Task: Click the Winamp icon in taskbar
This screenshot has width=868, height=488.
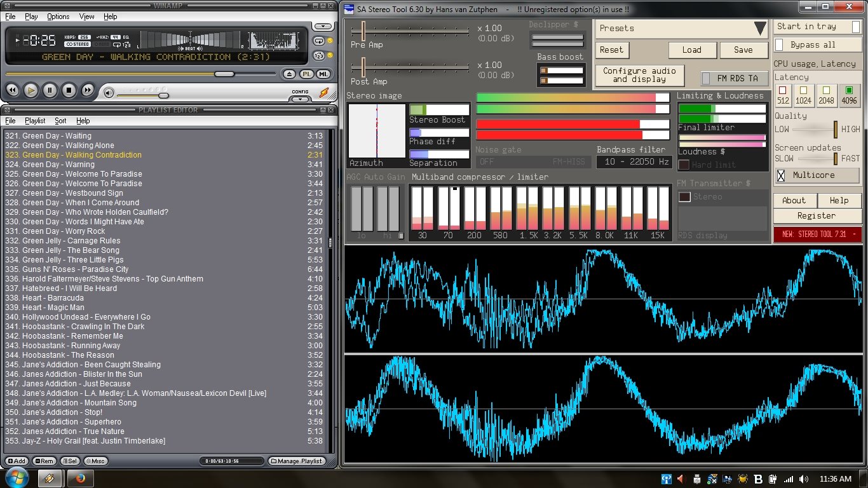Action: [x=49, y=478]
